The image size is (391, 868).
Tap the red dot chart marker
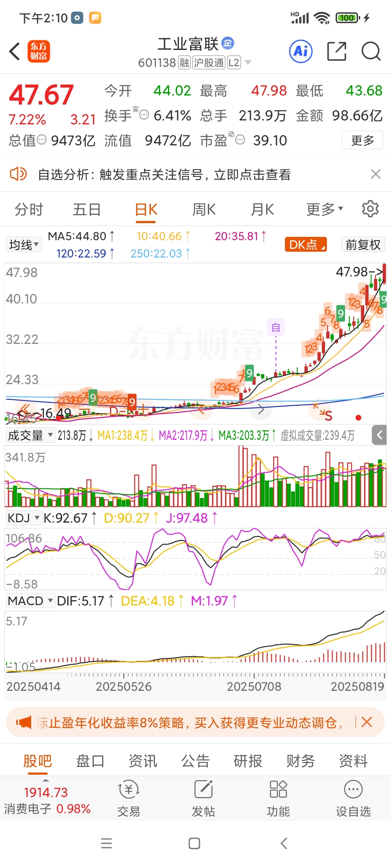click(x=358, y=418)
